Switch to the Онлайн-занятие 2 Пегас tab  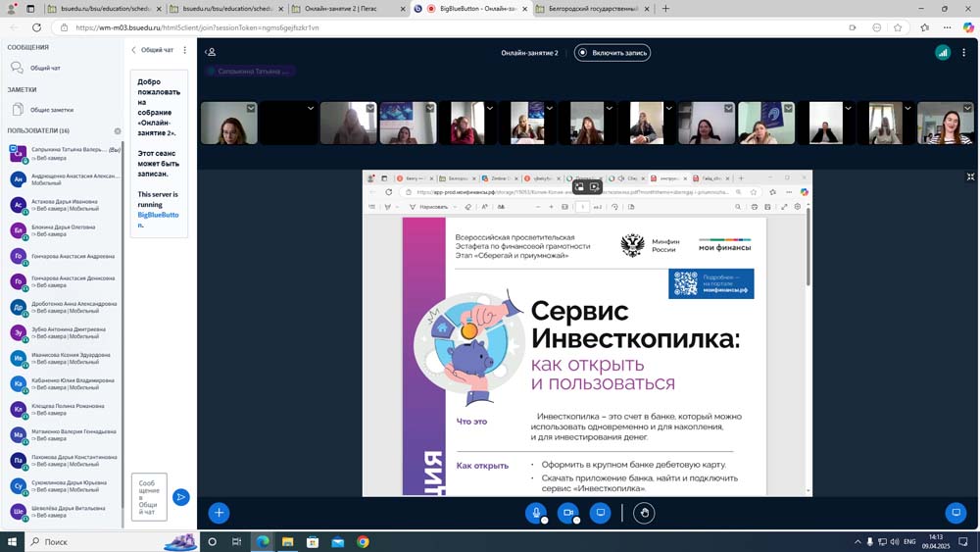[350, 9]
